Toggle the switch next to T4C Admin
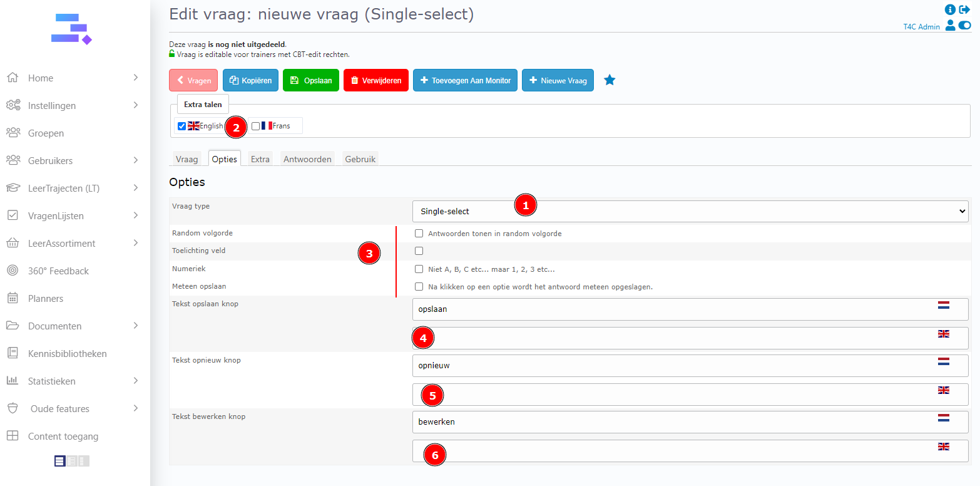This screenshot has width=980, height=486. pos(964,26)
